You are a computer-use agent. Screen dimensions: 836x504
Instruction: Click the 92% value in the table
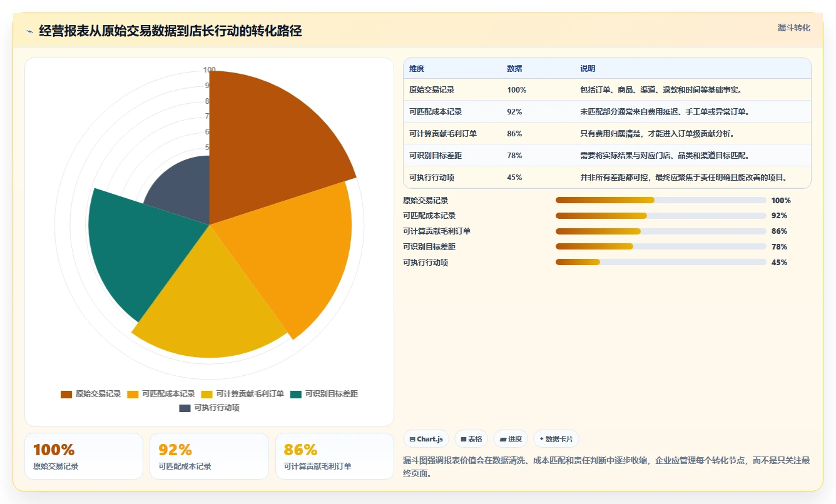click(514, 112)
